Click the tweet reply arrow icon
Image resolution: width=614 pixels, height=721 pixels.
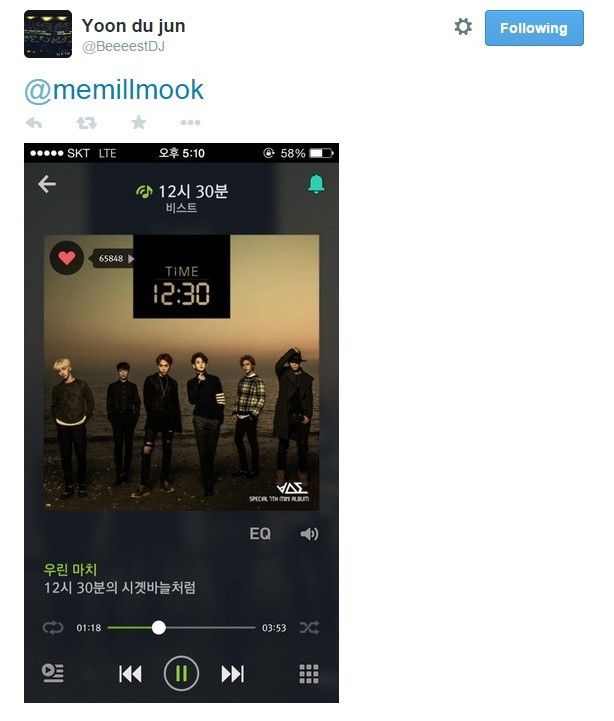[x=34, y=122]
